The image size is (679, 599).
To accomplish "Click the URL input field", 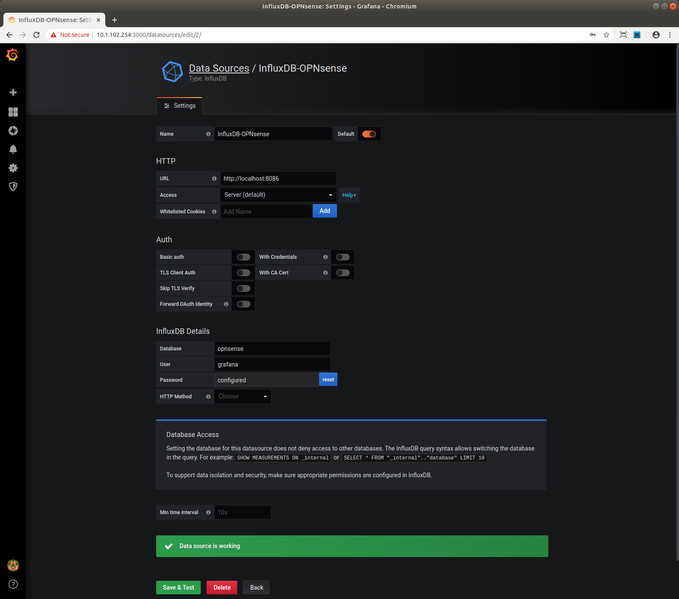I will click(x=278, y=178).
